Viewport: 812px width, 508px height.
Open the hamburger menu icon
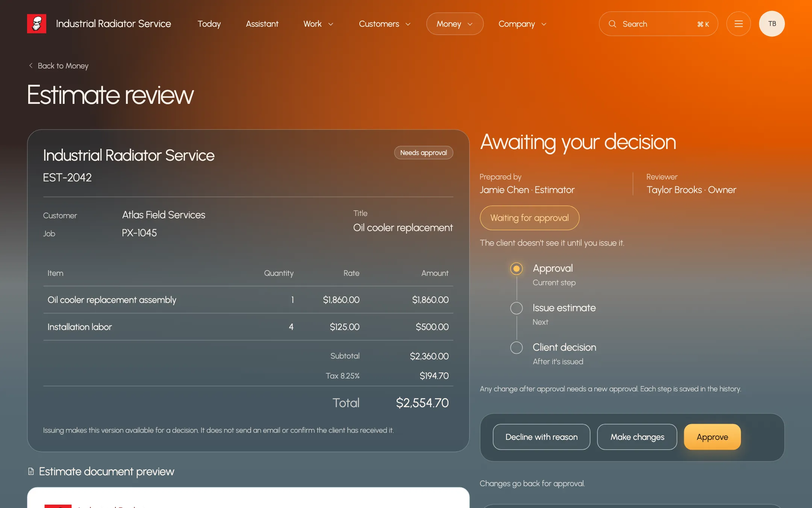[x=738, y=24]
